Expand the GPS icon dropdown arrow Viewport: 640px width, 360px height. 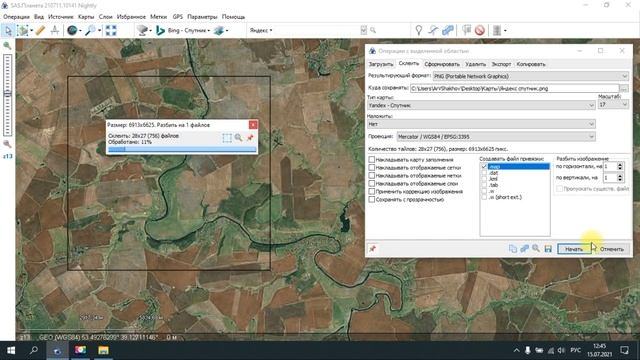(505, 31)
